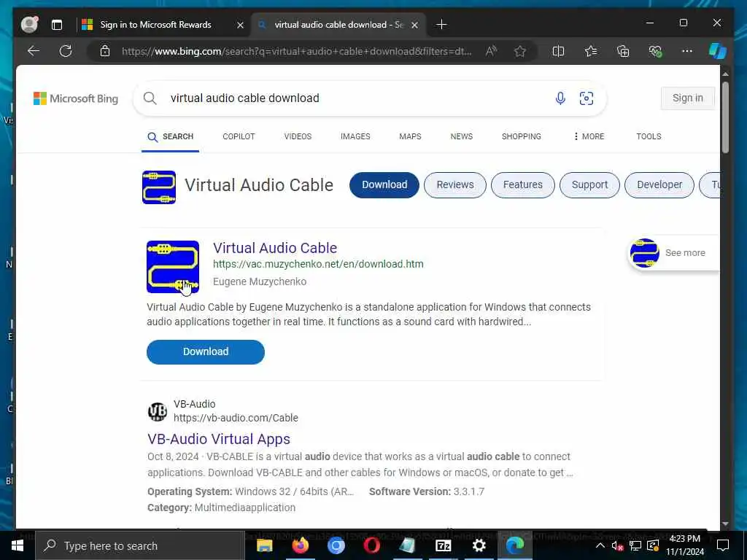Select the SEARCH tab
The height and width of the screenshot is (560, 747).
(170, 136)
